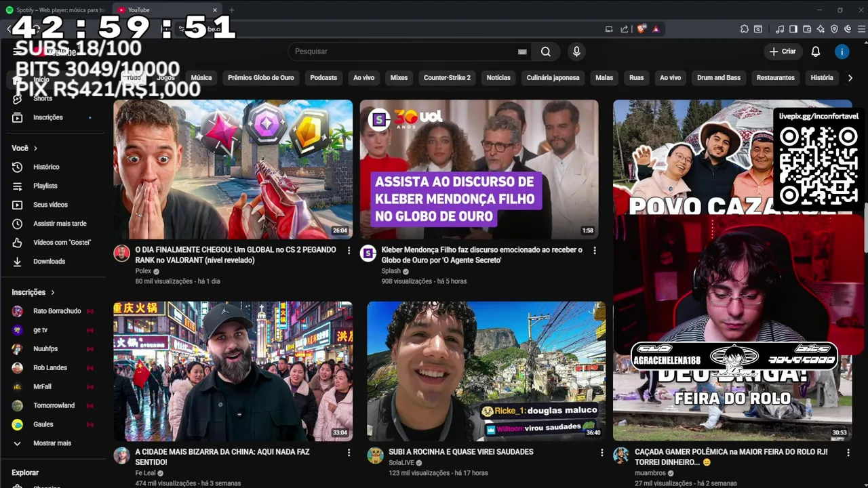Screen dimensions: 868x488
Task: Expand the Você section chevron
Action: tap(35, 148)
